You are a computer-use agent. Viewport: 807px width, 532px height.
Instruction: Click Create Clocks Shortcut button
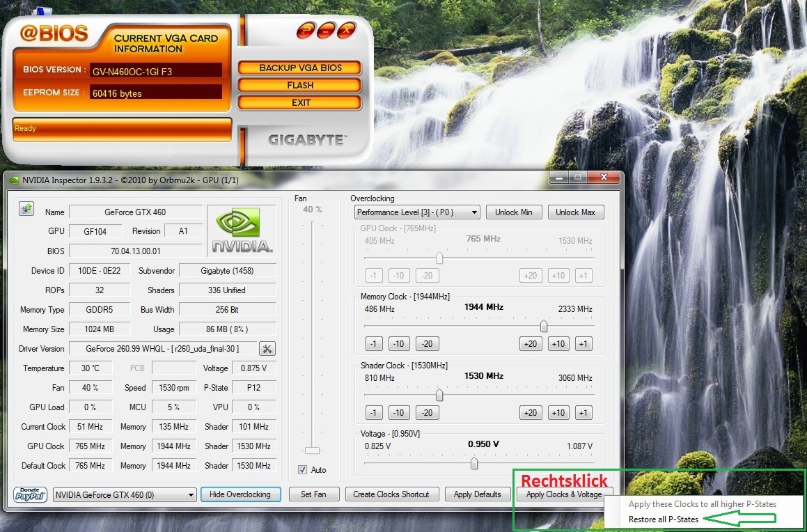(x=391, y=494)
